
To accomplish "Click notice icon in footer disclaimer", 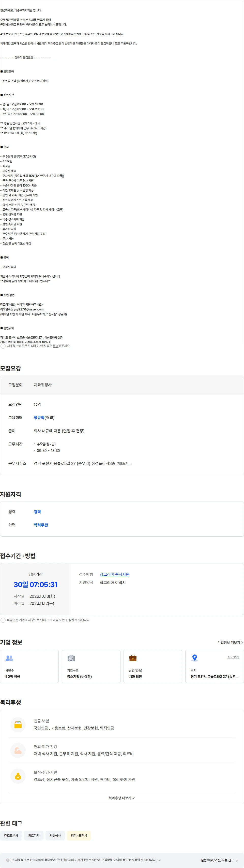I will [x=8, y=860].
